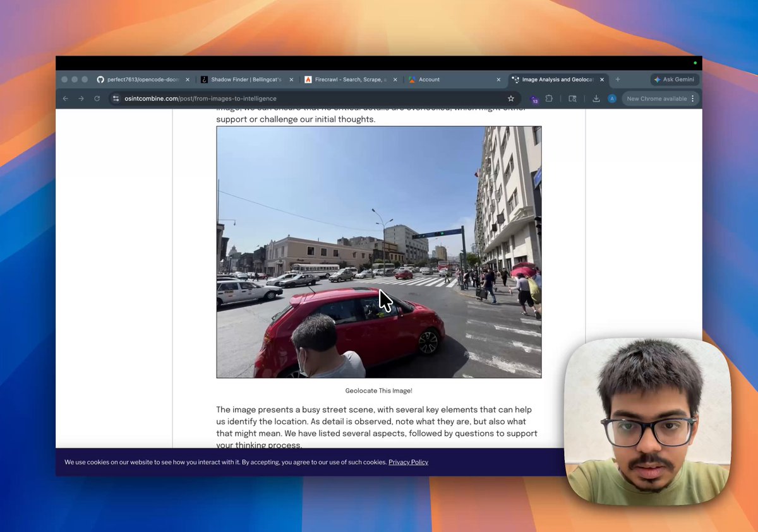Switch to the perfect7613/opencode GitHub tab
The image size is (758, 532).
(x=143, y=80)
